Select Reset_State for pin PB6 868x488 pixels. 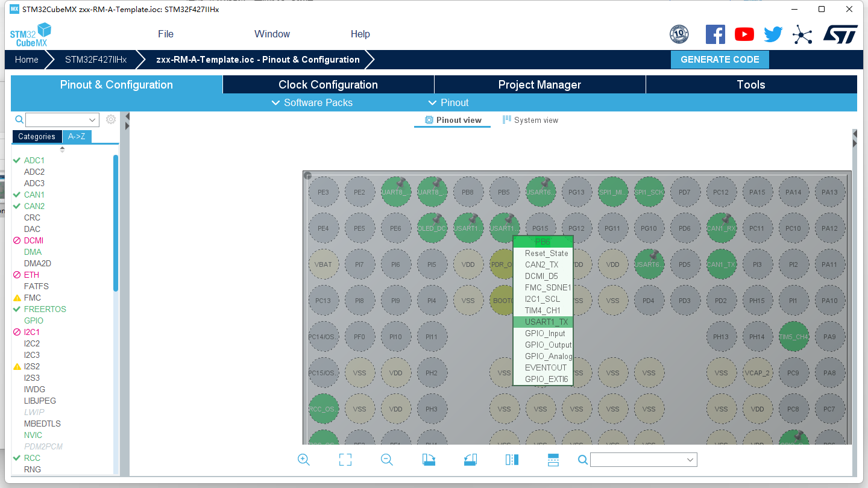coord(542,253)
